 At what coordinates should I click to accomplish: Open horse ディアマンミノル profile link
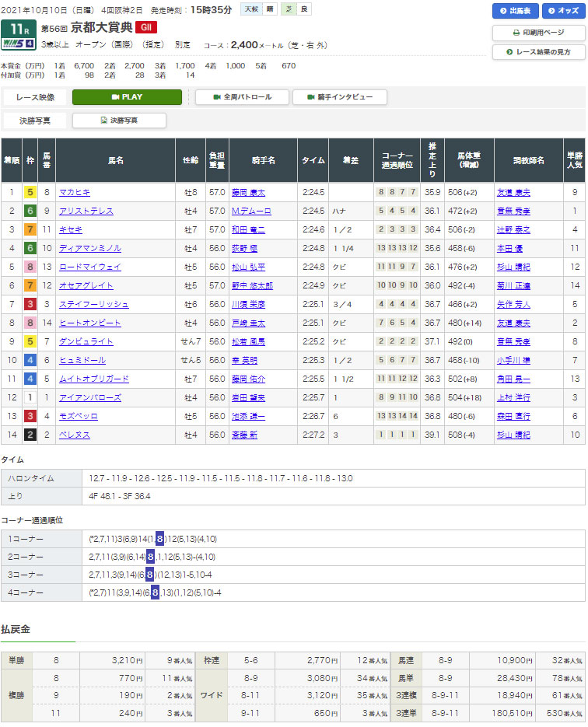click(x=90, y=248)
